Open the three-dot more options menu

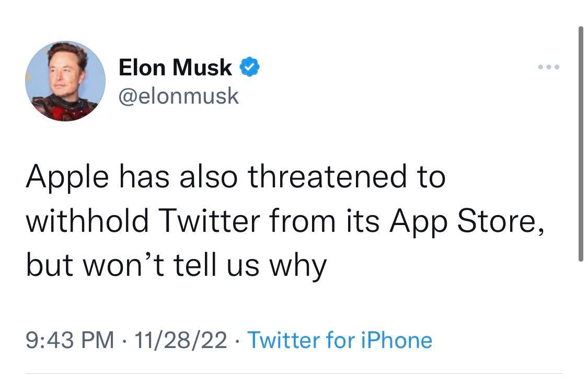(x=549, y=68)
